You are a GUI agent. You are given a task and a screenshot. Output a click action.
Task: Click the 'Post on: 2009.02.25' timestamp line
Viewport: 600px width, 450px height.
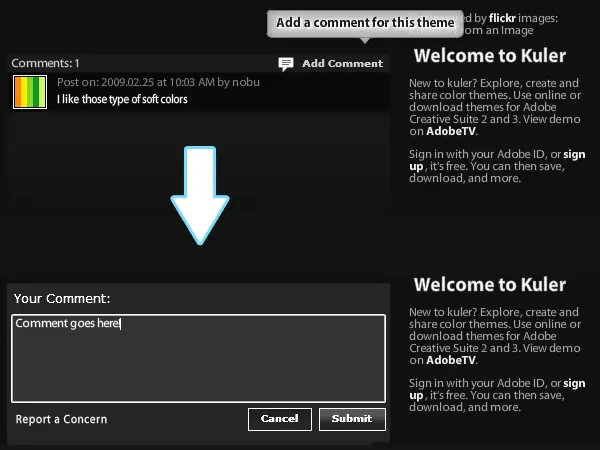pos(158,82)
